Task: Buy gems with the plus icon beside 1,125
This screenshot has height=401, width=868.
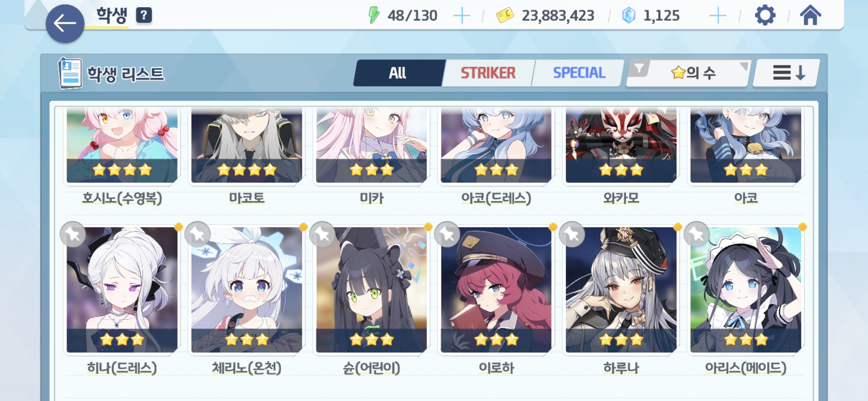Action: [x=718, y=16]
